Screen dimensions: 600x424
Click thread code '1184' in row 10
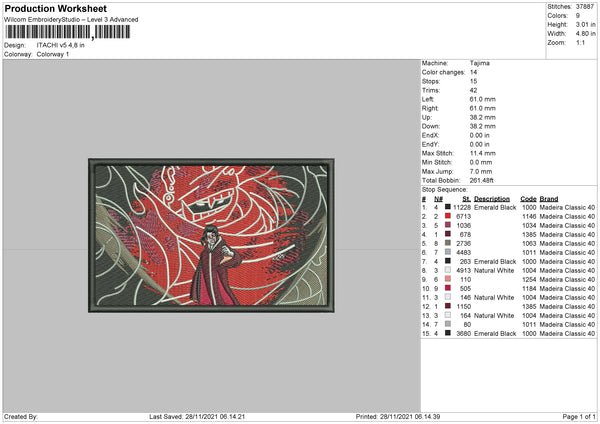tap(529, 289)
